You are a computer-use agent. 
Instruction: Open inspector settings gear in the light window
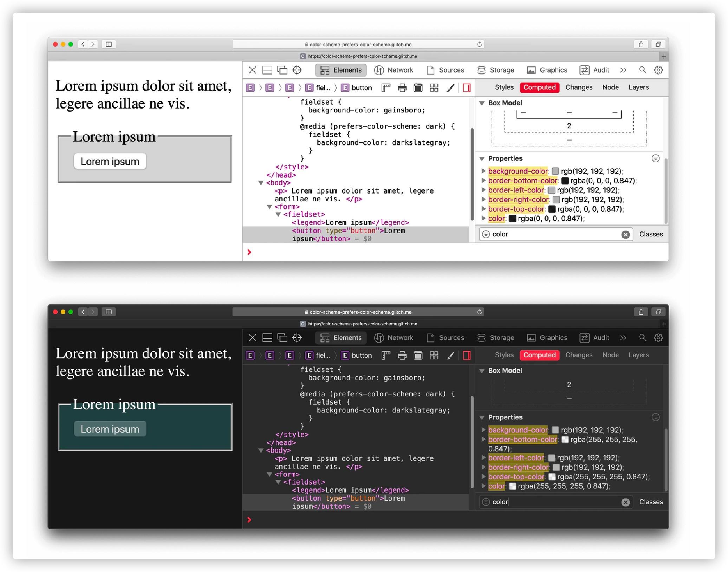[x=658, y=70]
